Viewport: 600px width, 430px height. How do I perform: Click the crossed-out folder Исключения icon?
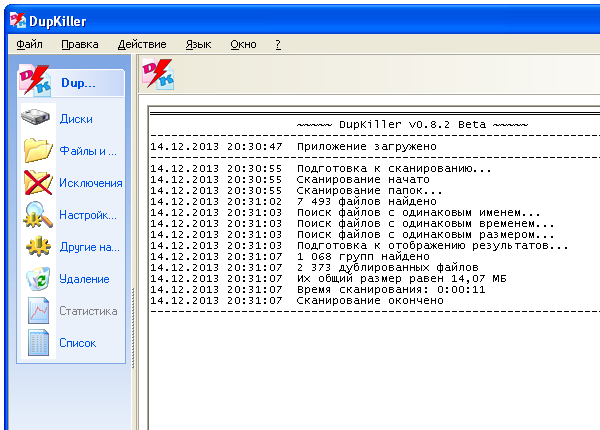pos(38,182)
